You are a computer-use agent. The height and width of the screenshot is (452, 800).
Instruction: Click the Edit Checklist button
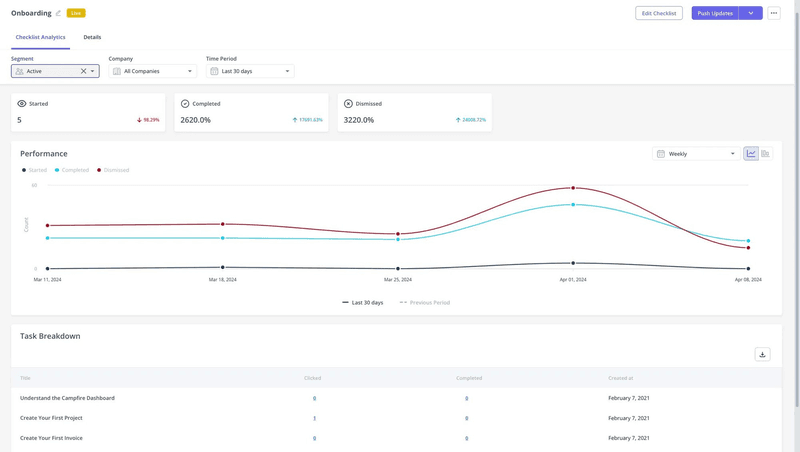[659, 13]
